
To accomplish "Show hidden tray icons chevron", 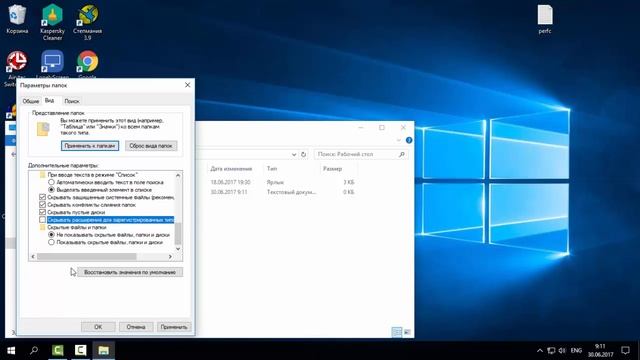I will tap(540, 350).
